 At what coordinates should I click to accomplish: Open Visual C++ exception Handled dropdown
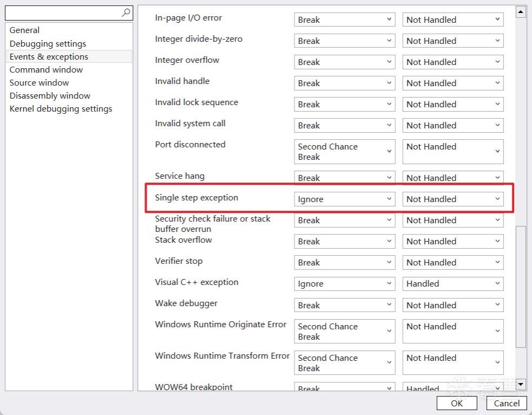(453, 284)
